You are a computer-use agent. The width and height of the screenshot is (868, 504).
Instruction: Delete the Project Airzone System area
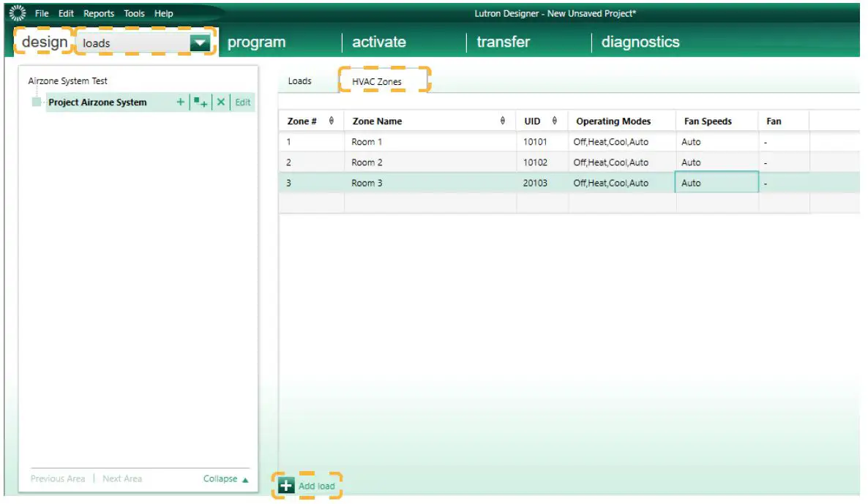click(221, 102)
